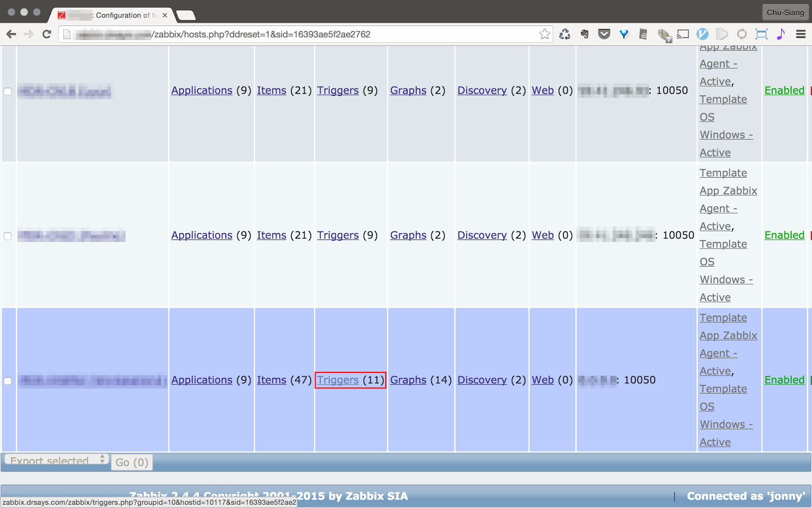This screenshot has width=812, height=508.
Task: Toggle Enabled status in the top host row
Action: tap(785, 90)
